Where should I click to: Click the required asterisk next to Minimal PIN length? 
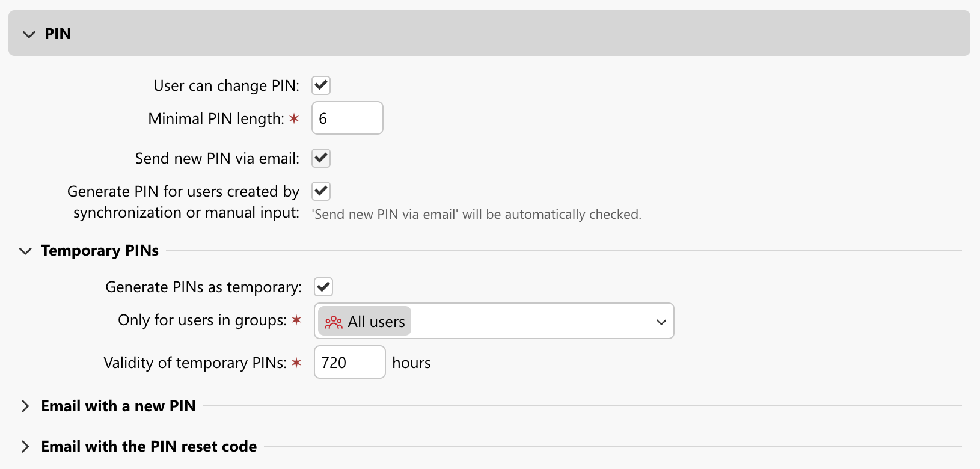click(x=294, y=118)
